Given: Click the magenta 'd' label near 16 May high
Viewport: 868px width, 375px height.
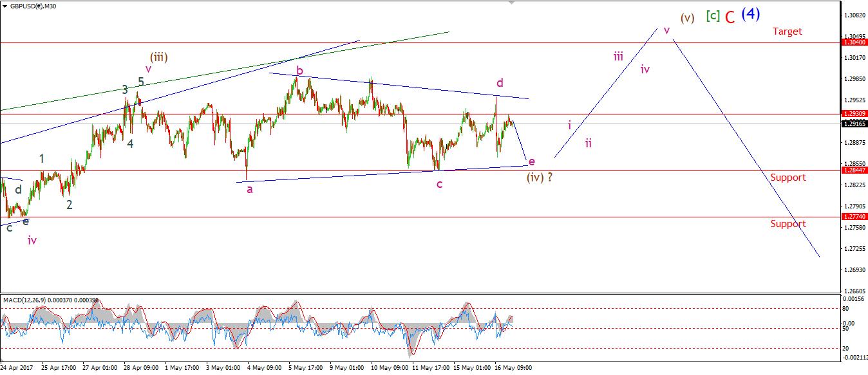Looking at the screenshot, I should pyautogui.click(x=500, y=82).
